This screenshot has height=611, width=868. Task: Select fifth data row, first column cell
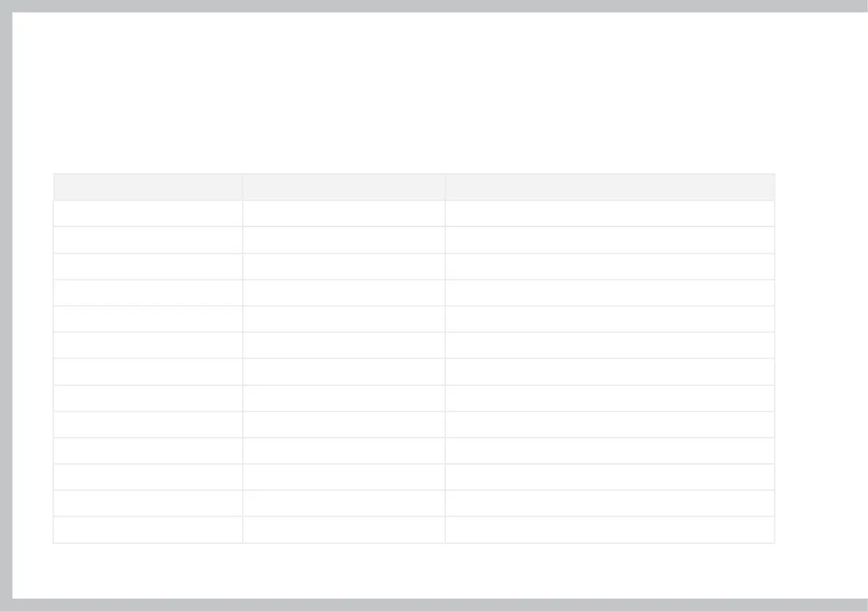click(x=148, y=319)
